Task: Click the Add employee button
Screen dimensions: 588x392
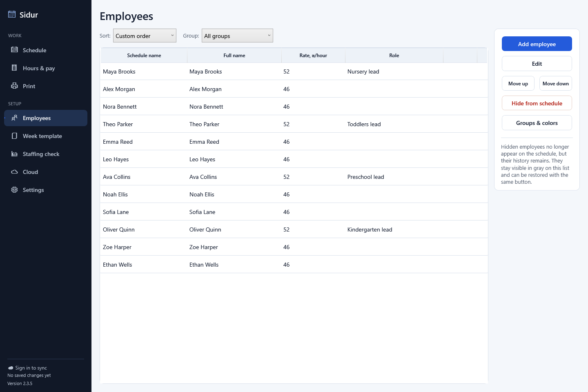Action: pyautogui.click(x=537, y=44)
